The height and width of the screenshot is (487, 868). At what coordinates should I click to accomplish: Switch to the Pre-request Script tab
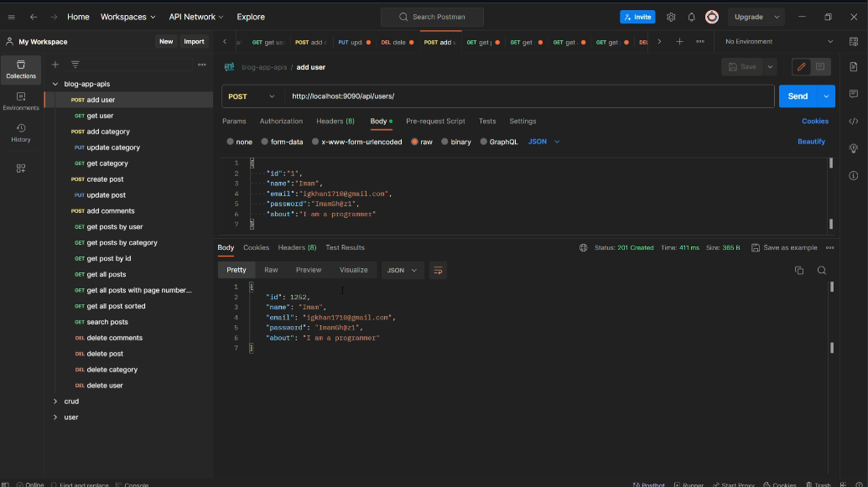[435, 122]
